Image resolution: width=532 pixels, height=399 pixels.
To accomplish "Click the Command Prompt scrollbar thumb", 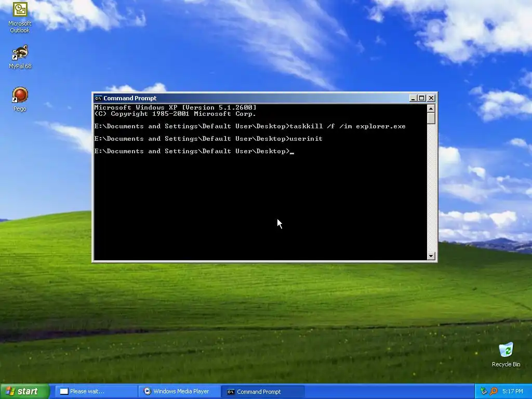I will tap(431, 118).
